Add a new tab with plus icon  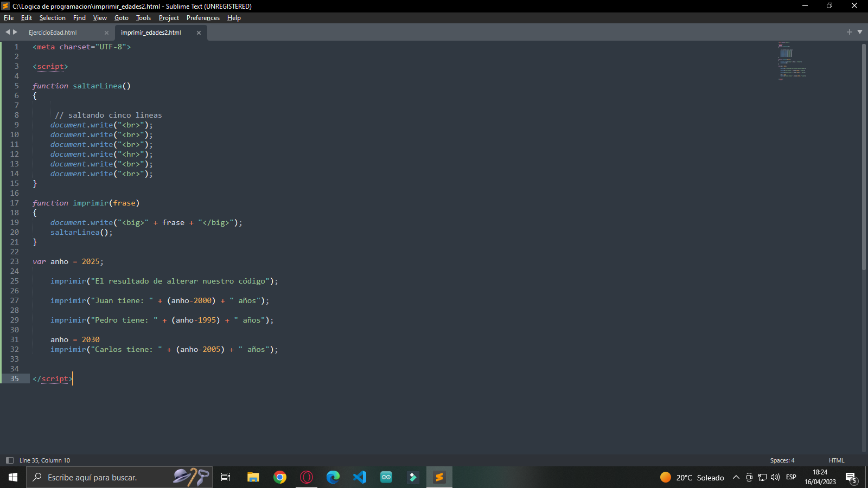[x=850, y=32]
